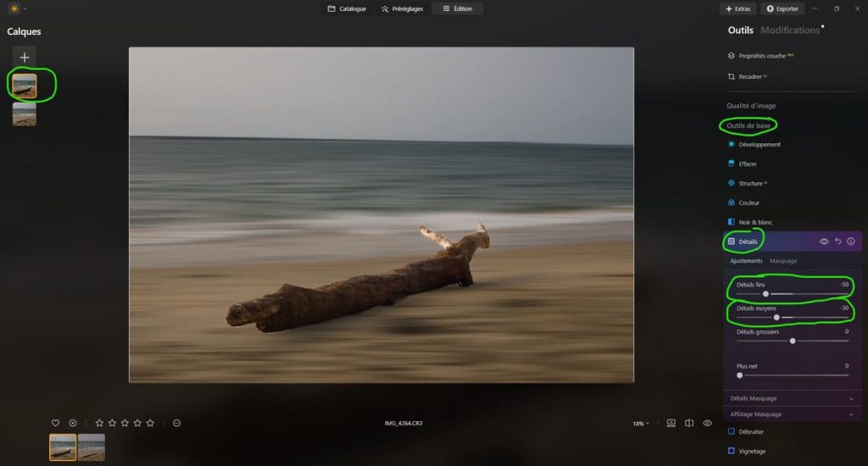Toggle the Détails effect visibility eye
Viewport: 868px width, 466px height.
823,241
